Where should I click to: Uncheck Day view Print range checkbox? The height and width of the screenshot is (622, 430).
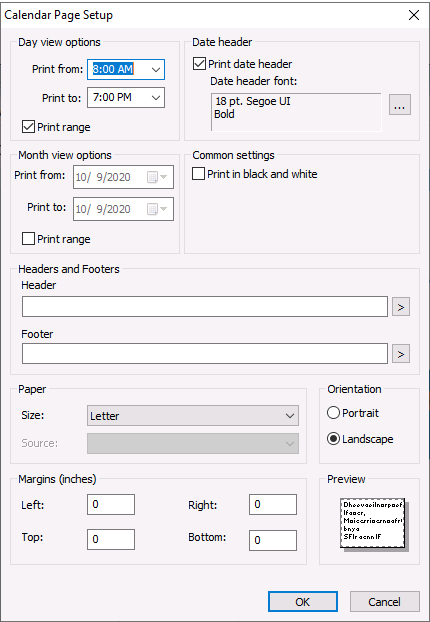coord(28,127)
